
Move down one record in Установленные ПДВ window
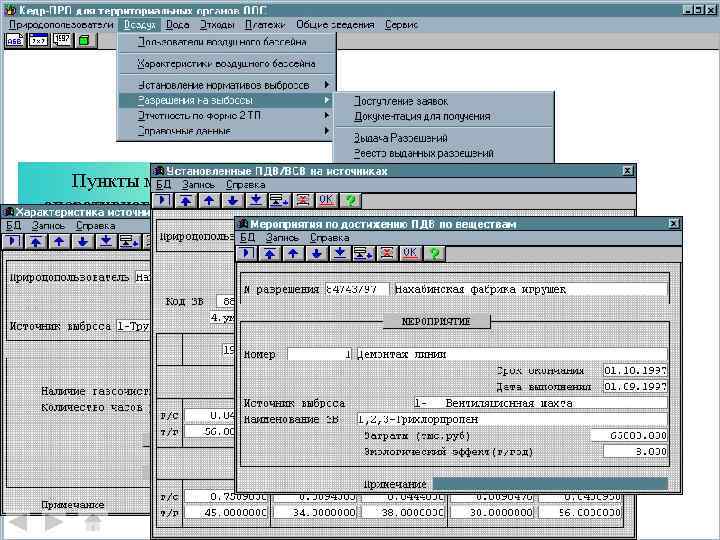(233, 200)
